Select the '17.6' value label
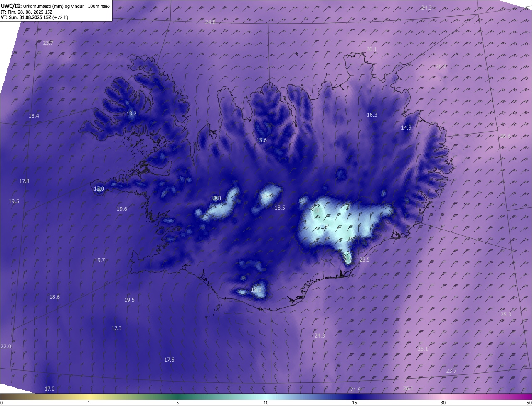The width and height of the screenshot is (532, 406). tap(169, 360)
